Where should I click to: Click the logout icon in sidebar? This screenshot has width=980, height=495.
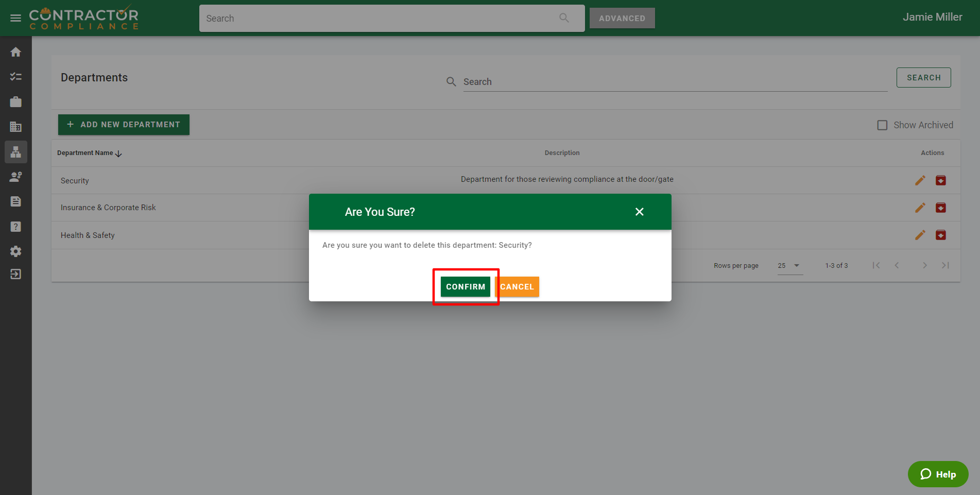coord(15,274)
